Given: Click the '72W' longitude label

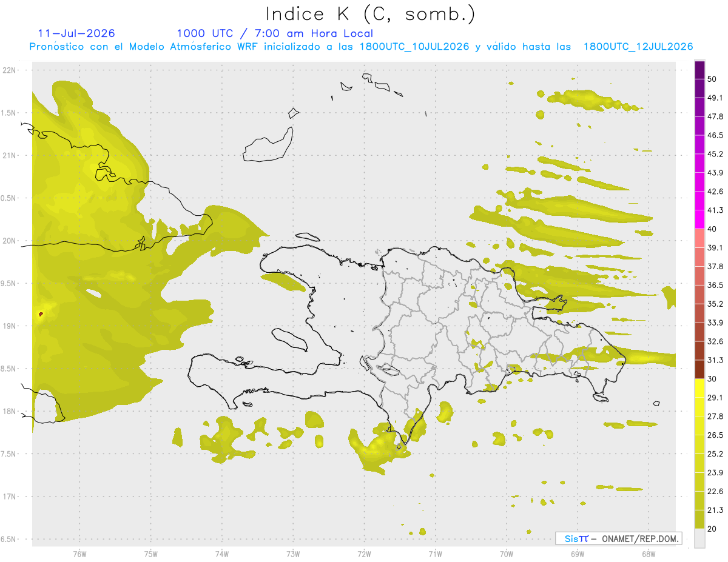Looking at the screenshot, I should [x=364, y=554].
